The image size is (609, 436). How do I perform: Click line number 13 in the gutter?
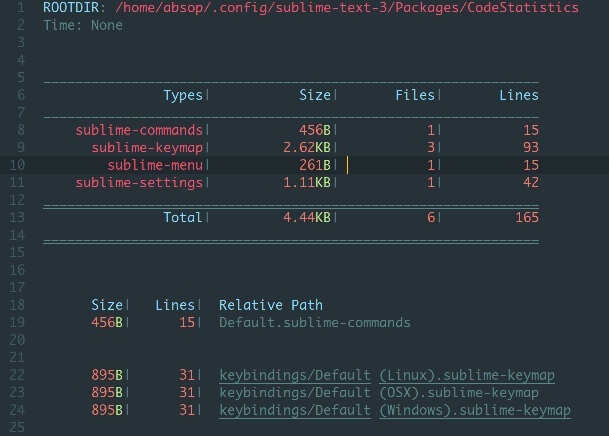[x=17, y=217]
